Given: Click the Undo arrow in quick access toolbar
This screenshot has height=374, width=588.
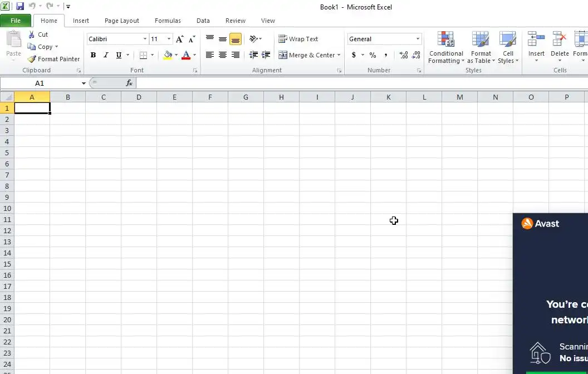Looking at the screenshot, I should 32,6.
